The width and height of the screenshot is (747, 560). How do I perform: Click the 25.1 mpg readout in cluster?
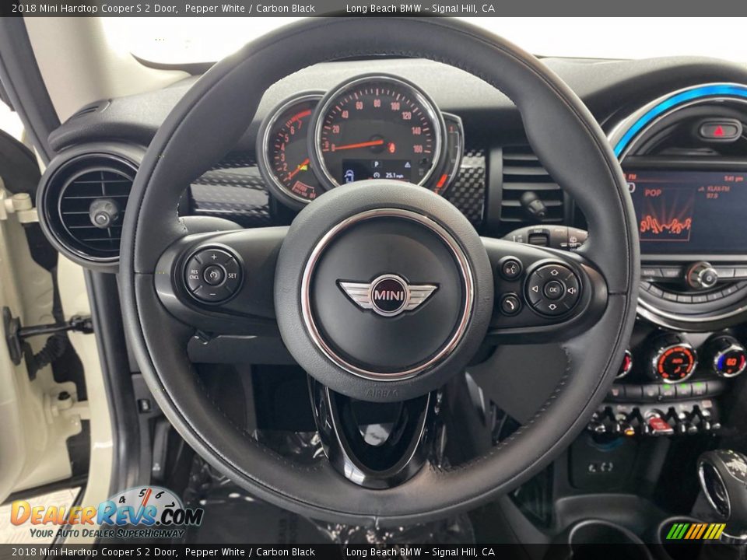[x=394, y=175]
